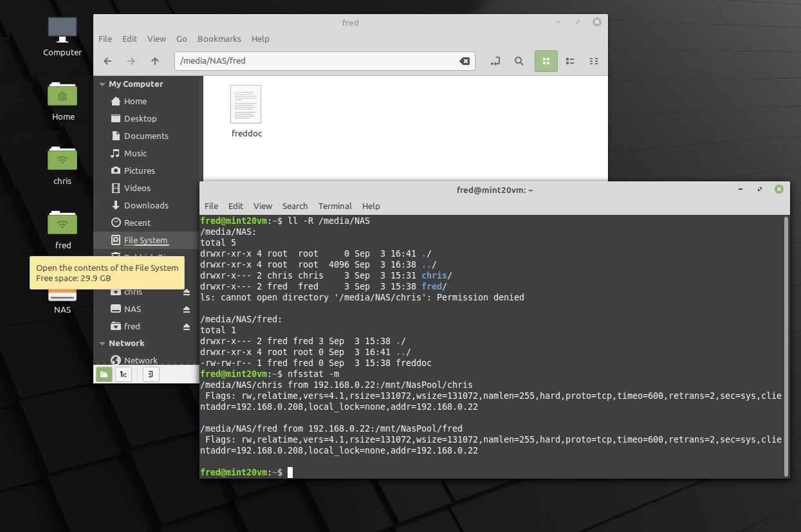Switch to icon view
Screen dimensions: 801x532
click(546, 61)
